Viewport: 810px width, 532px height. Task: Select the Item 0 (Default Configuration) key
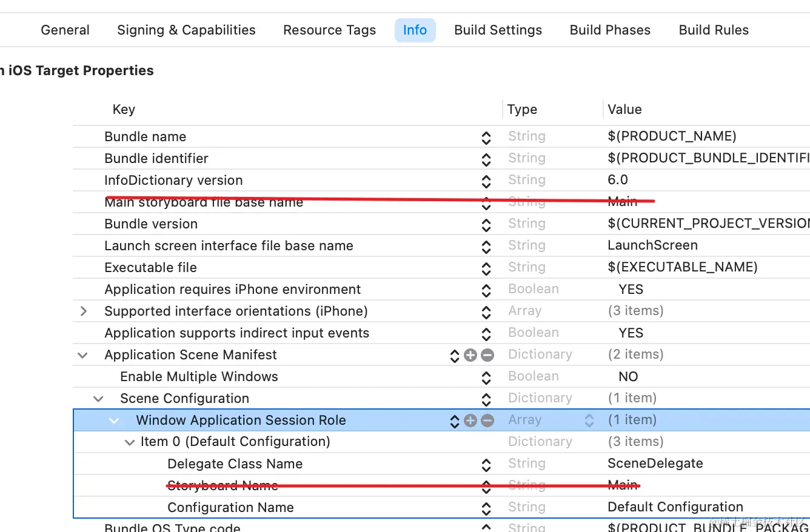235,442
